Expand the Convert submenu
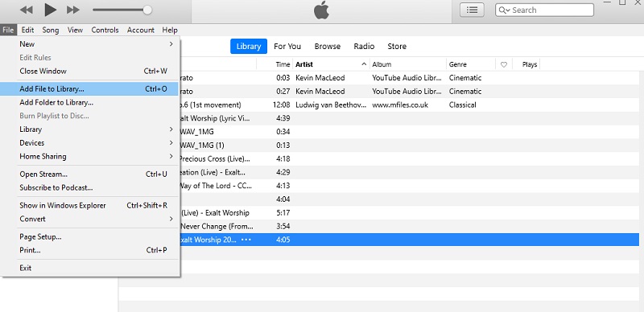 pyautogui.click(x=89, y=219)
